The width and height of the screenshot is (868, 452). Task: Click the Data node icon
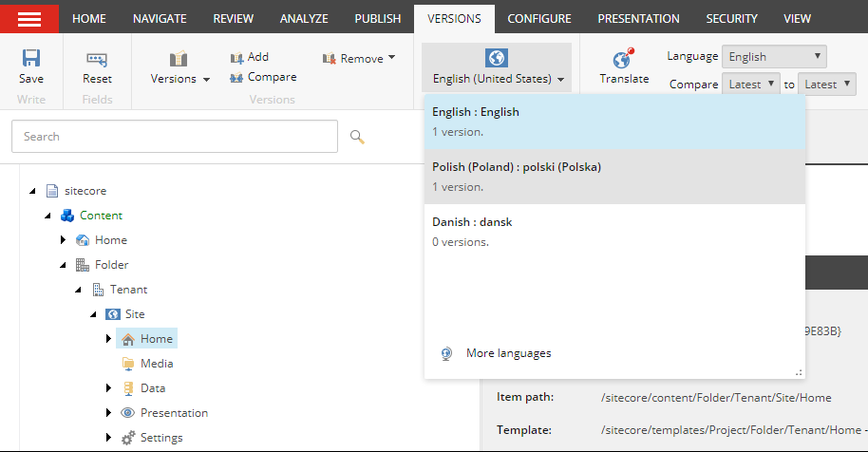(x=128, y=388)
